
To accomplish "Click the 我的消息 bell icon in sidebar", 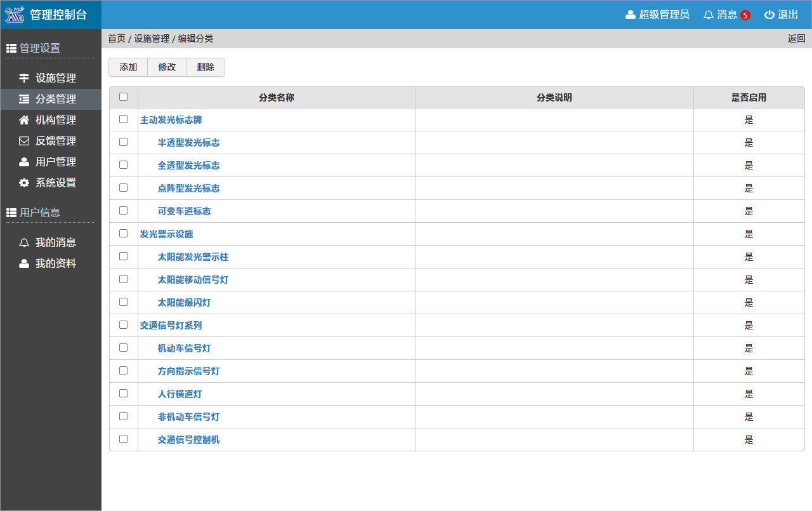I will (24, 242).
